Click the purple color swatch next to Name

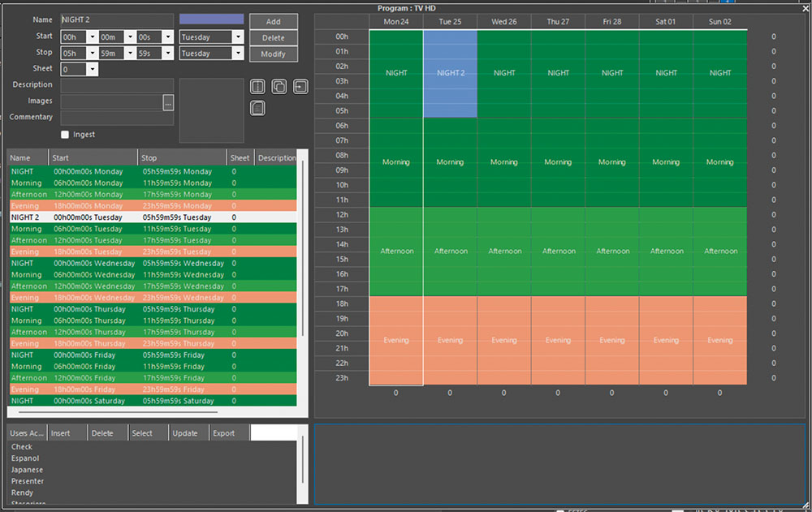click(211, 19)
